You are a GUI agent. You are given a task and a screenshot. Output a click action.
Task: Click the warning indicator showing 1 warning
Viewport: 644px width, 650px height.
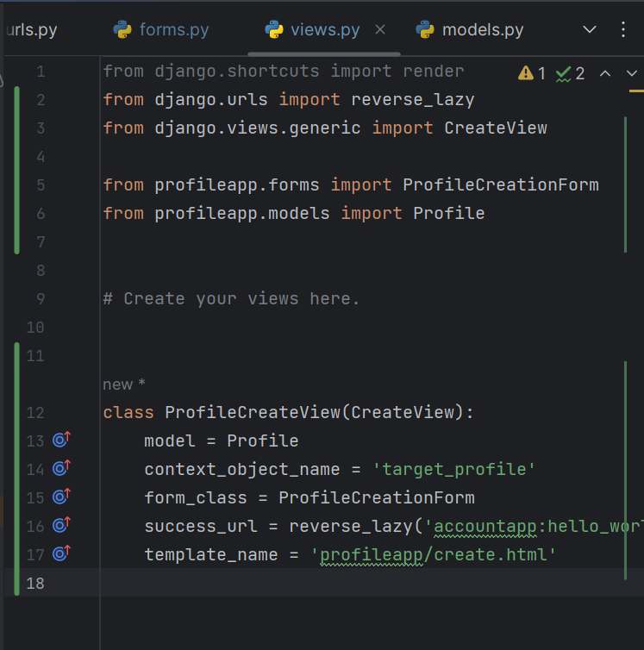(531, 73)
